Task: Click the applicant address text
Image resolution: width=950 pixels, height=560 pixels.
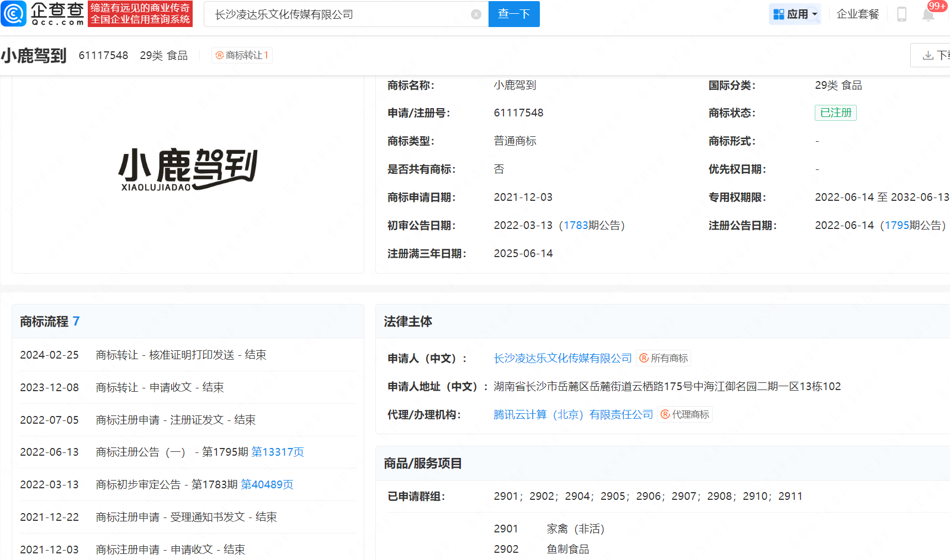Action: [667, 386]
